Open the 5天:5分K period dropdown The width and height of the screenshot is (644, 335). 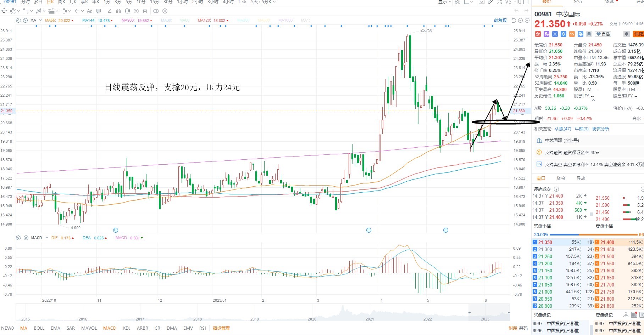(263, 2)
